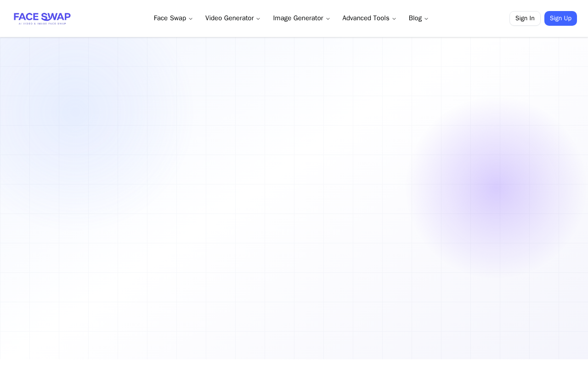
Task: Expand the Blog chevron arrow
Action: coord(426,19)
